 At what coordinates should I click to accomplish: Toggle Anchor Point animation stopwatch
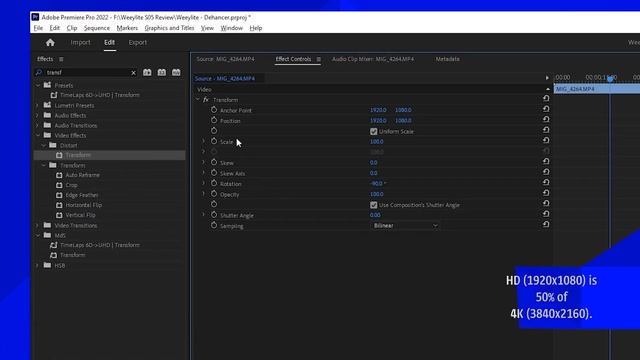[214, 110]
